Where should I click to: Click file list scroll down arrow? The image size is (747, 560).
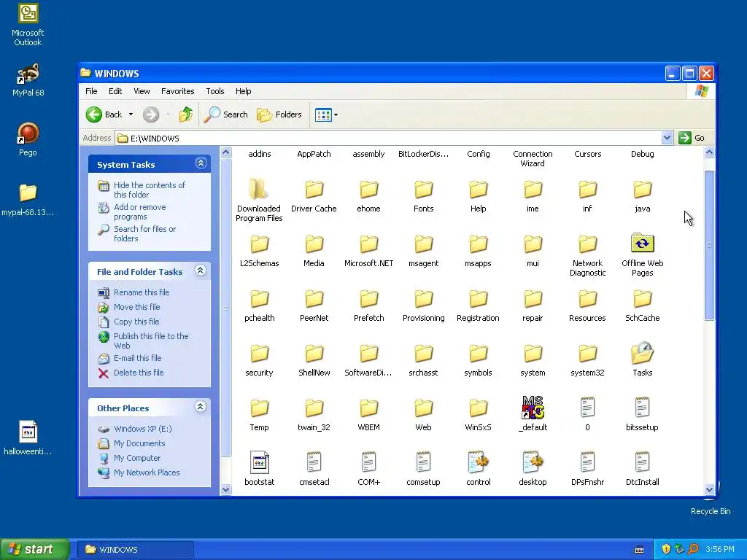pos(709,489)
